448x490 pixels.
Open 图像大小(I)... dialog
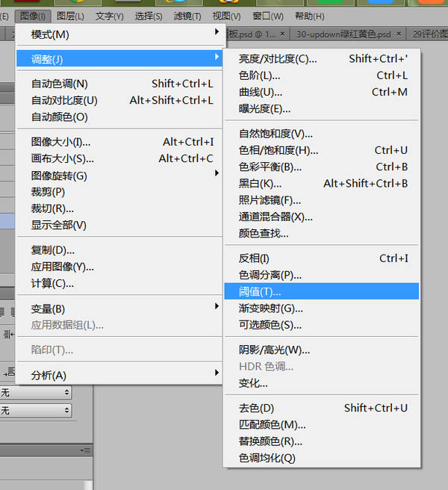point(119,142)
